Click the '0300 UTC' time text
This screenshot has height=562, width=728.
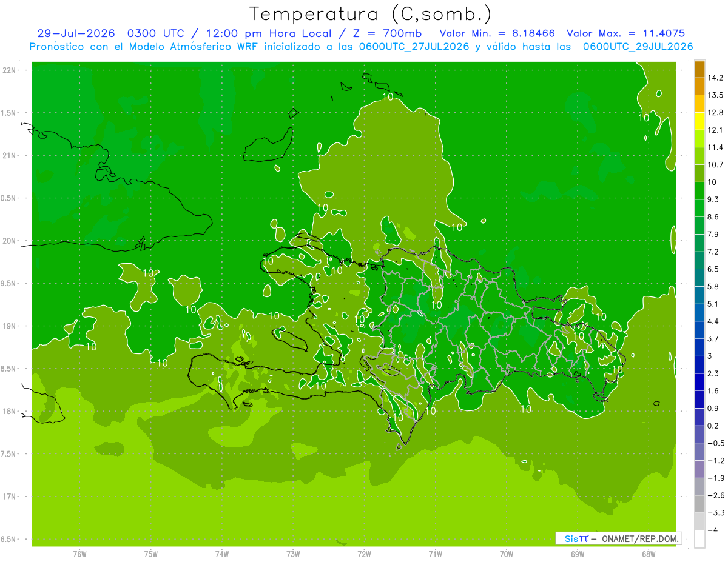click(x=155, y=33)
